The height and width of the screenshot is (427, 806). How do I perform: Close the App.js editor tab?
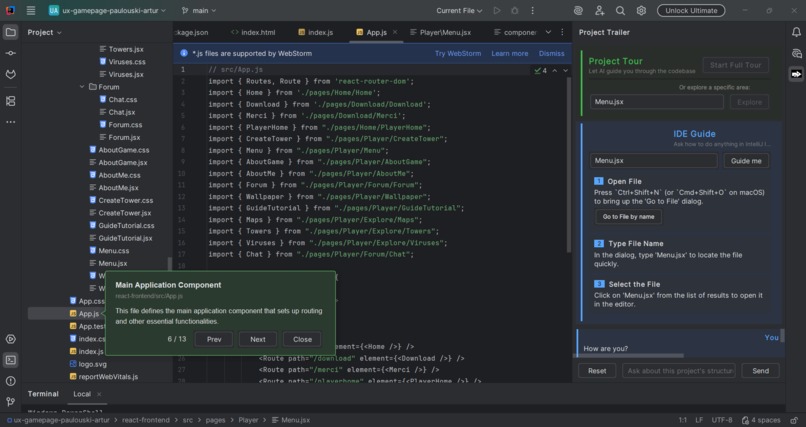395,32
